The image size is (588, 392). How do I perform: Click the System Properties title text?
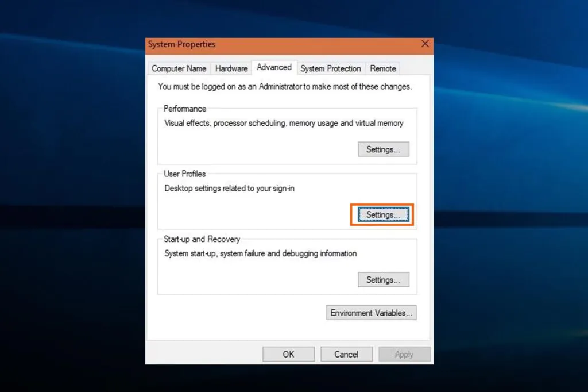(x=181, y=44)
